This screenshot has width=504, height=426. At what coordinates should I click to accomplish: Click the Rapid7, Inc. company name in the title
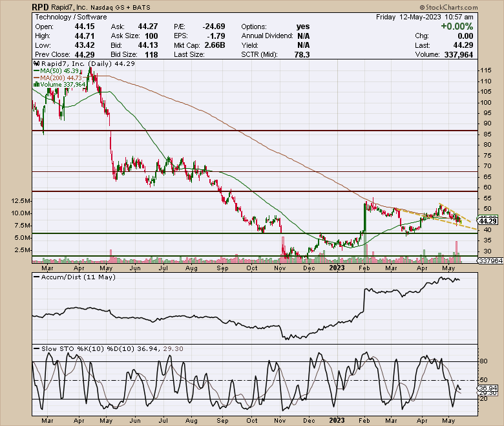click(x=68, y=7)
